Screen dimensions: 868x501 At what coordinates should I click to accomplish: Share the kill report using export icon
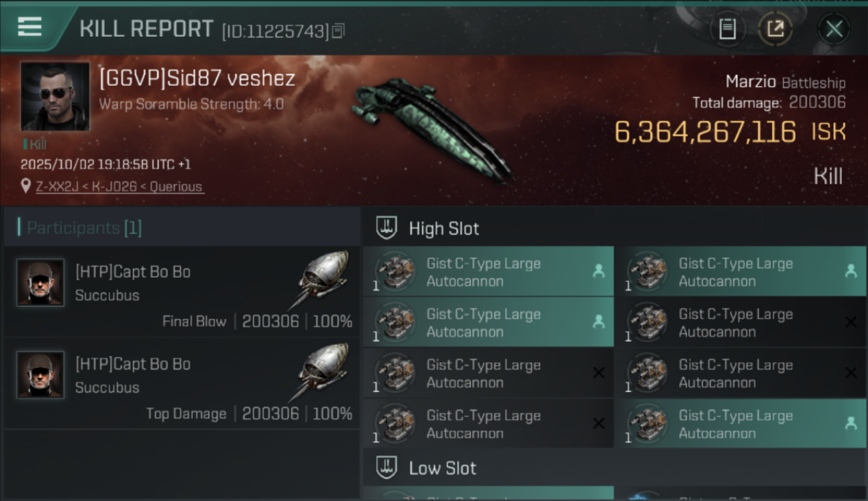tap(775, 29)
